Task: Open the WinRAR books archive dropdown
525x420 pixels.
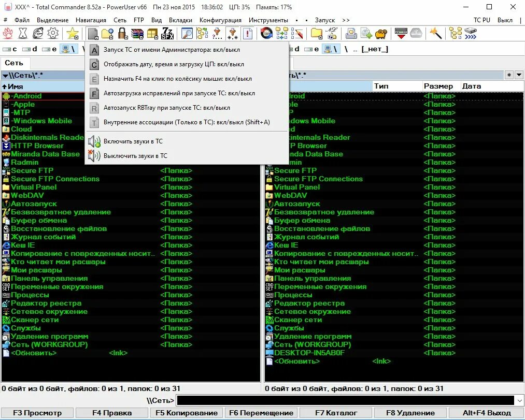Action: coord(137,34)
